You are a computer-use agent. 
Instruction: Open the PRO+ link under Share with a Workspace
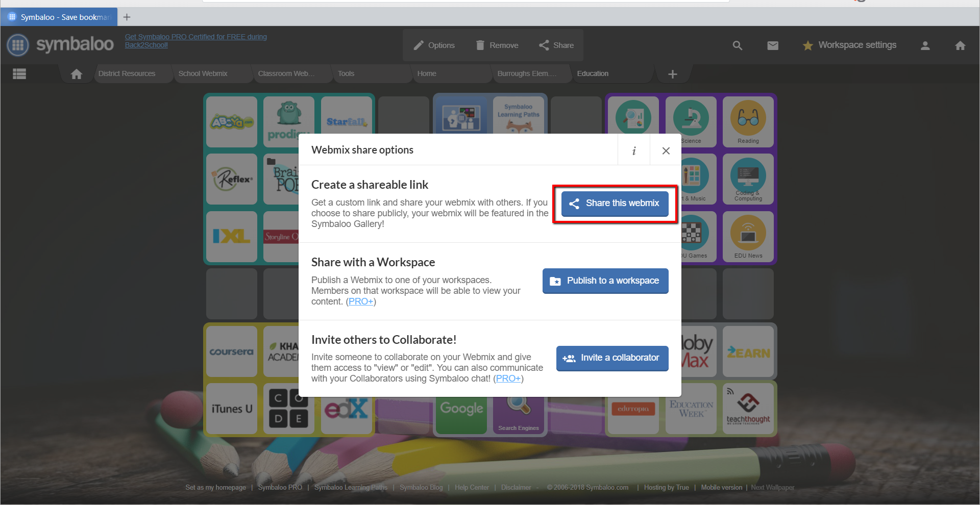coord(361,301)
